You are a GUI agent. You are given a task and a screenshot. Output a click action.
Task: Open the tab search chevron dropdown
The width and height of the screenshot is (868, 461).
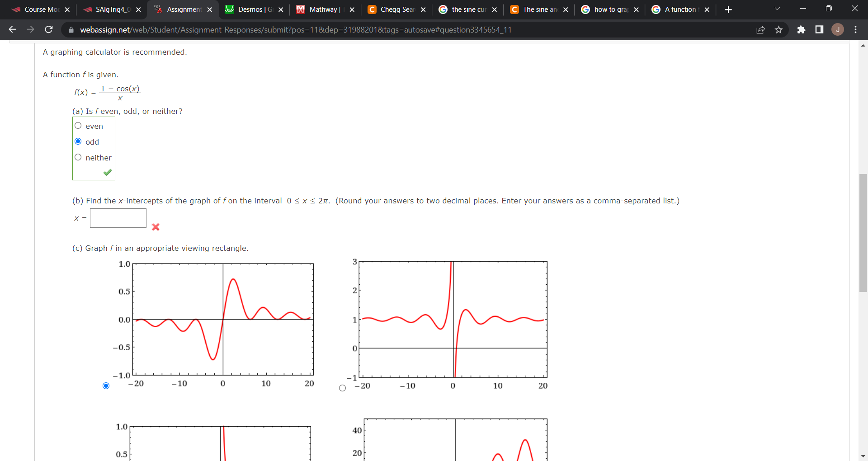click(777, 9)
